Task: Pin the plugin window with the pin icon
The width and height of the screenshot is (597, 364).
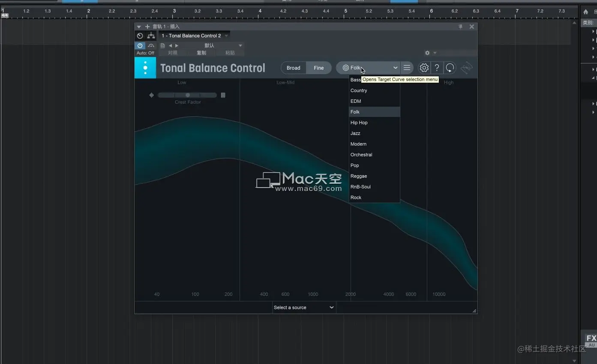Action: pyautogui.click(x=461, y=27)
